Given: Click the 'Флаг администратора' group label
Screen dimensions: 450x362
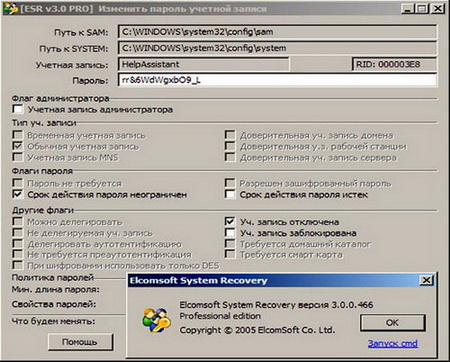Looking at the screenshot, I should [60, 99].
